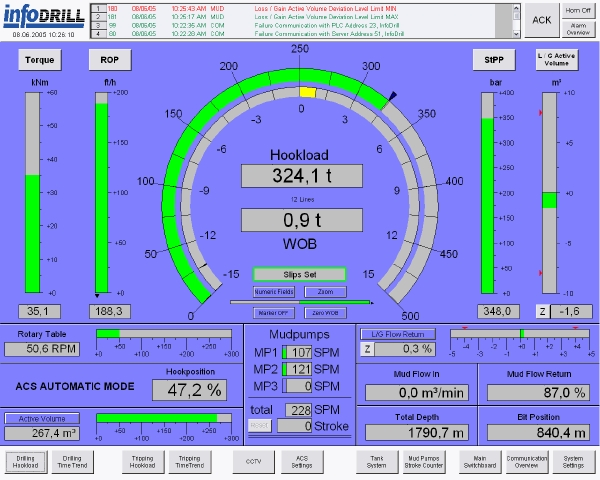
Task: Click the MP1 107 SPM field
Action: tap(297, 352)
